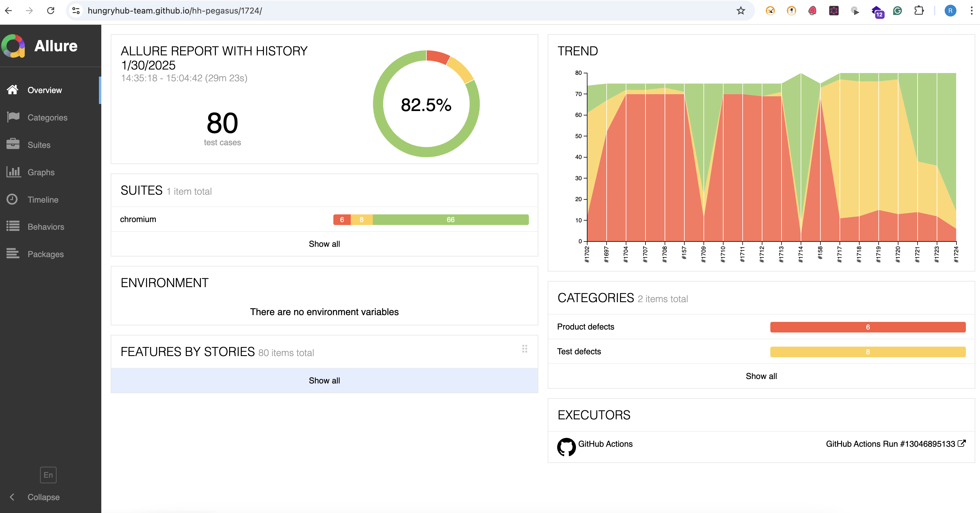Open the Chrome three-dot menu
The height and width of the screenshot is (513, 980).
pos(971,11)
